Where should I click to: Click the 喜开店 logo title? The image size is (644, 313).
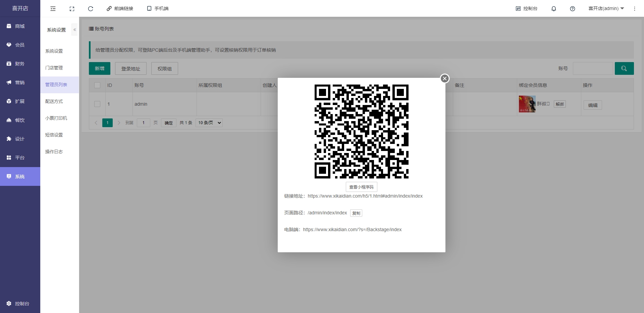pyautogui.click(x=20, y=8)
